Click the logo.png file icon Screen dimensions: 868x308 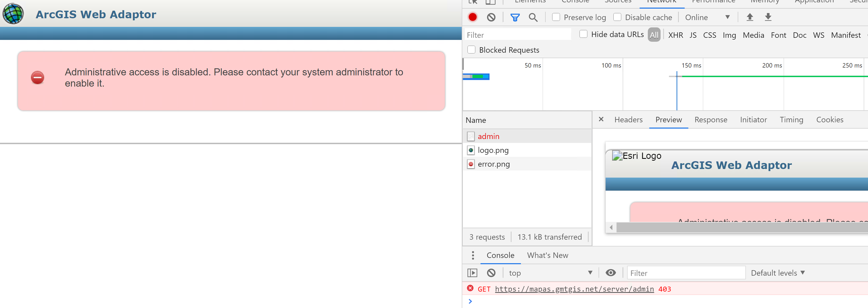(x=471, y=150)
